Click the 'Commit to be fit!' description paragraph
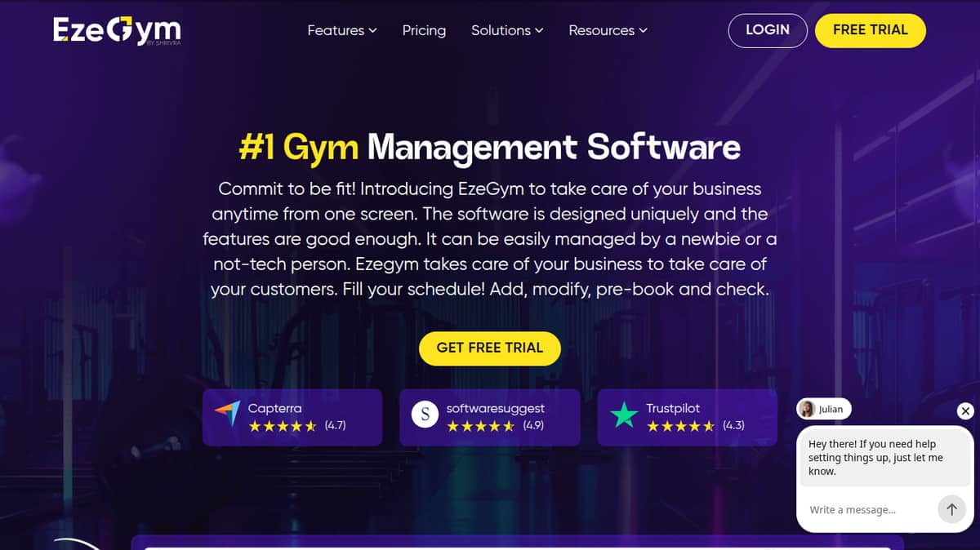 coord(490,239)
